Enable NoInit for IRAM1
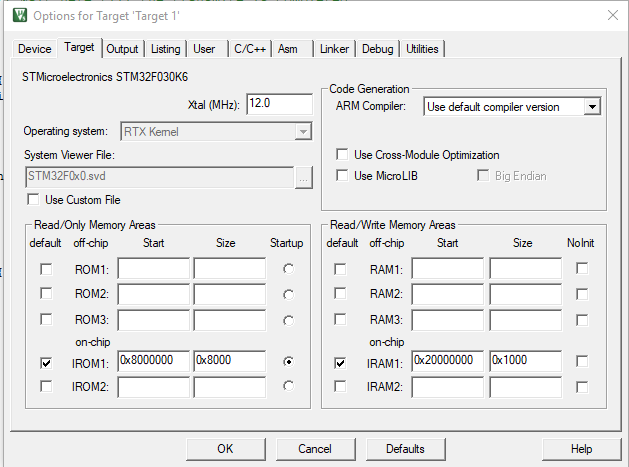The image size is (629, 467). click(582, 361)
